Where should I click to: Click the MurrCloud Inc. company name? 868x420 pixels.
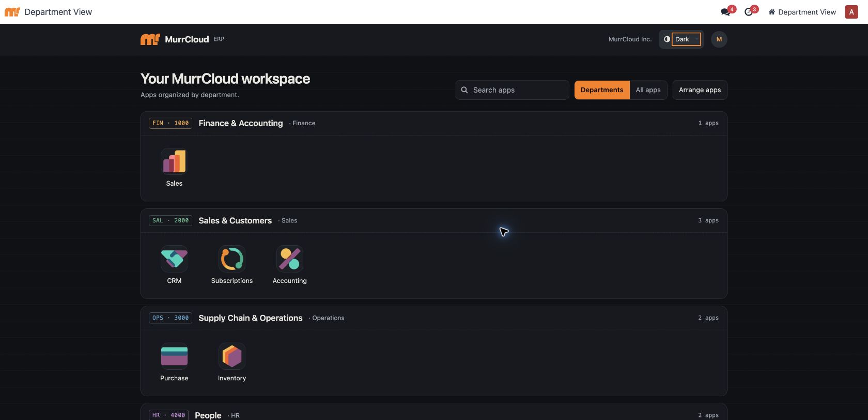click(x=630, y=39)
